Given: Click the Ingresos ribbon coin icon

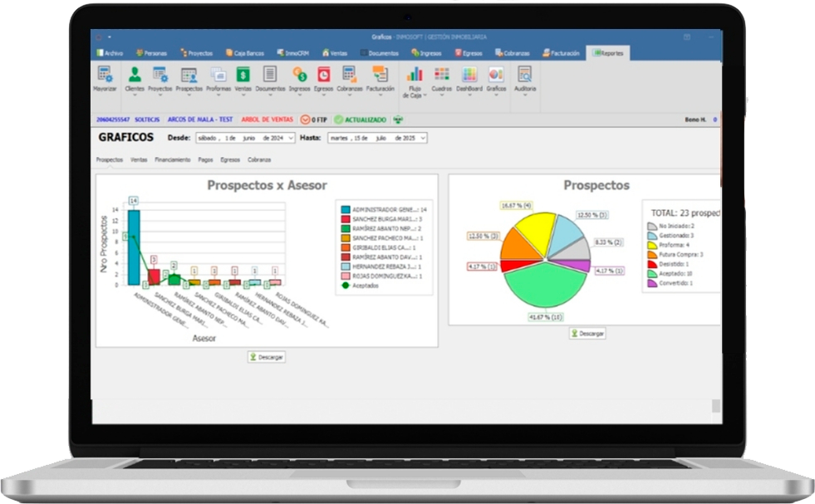Looking at the screenshot, I should click(x=299, y=75).
